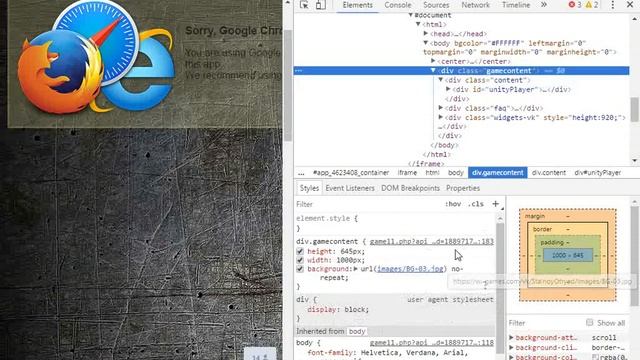The height and width of the screenshot is (360, 640).
Task: Toggle the :hov element state button
Action: point(453,204)
